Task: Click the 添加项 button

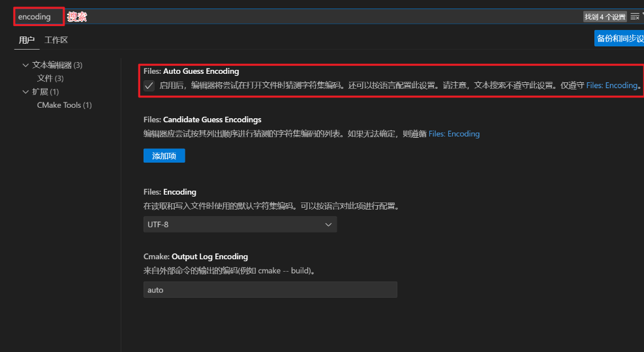Action: pos(164,155)
